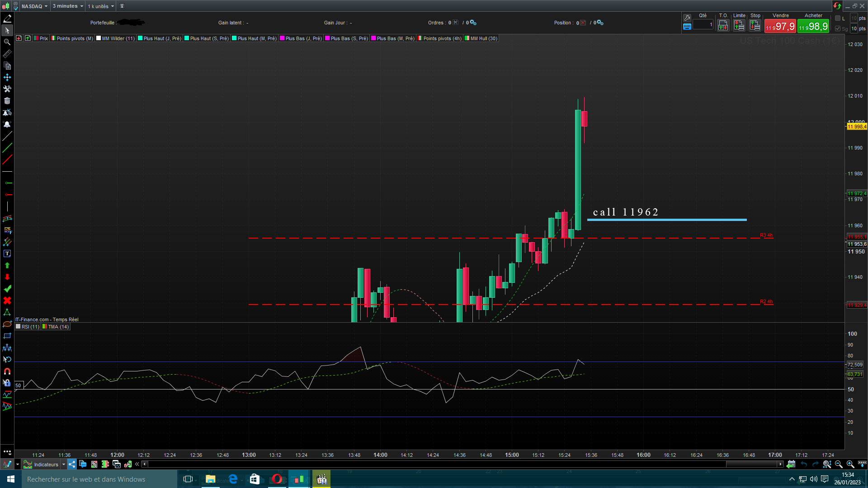Click the blue keyboard icon
Image resolution: width=868 pixels, height=488 pixels.
click(x=687, y=27)
